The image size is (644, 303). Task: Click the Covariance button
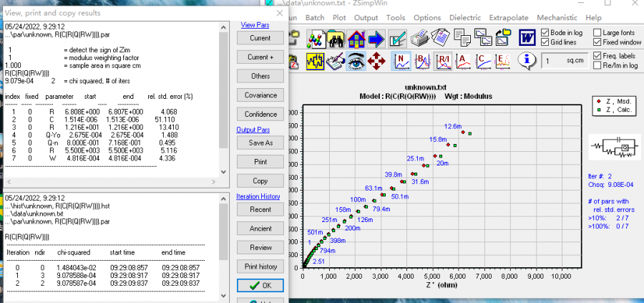tap(260, 95)
